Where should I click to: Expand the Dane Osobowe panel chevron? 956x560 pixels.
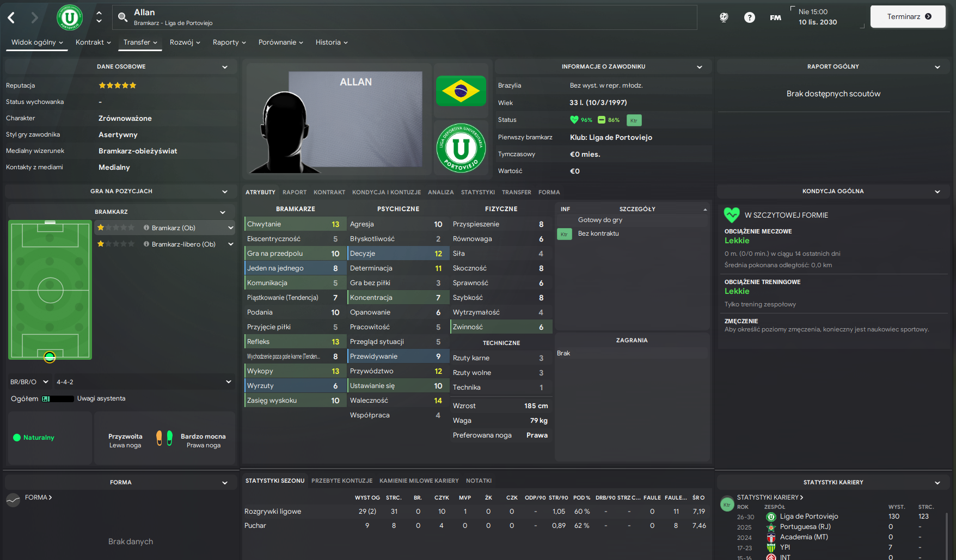coord(225,67)
